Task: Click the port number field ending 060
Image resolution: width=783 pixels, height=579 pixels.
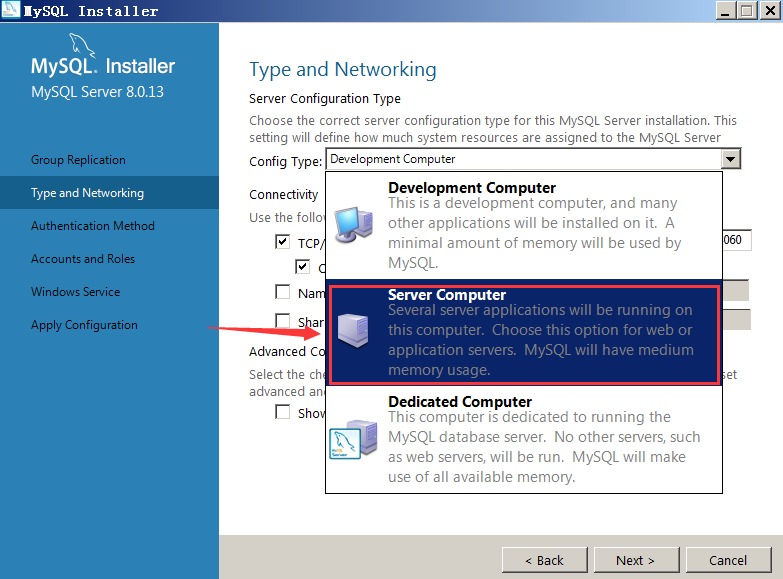Action: click(737, 240)
